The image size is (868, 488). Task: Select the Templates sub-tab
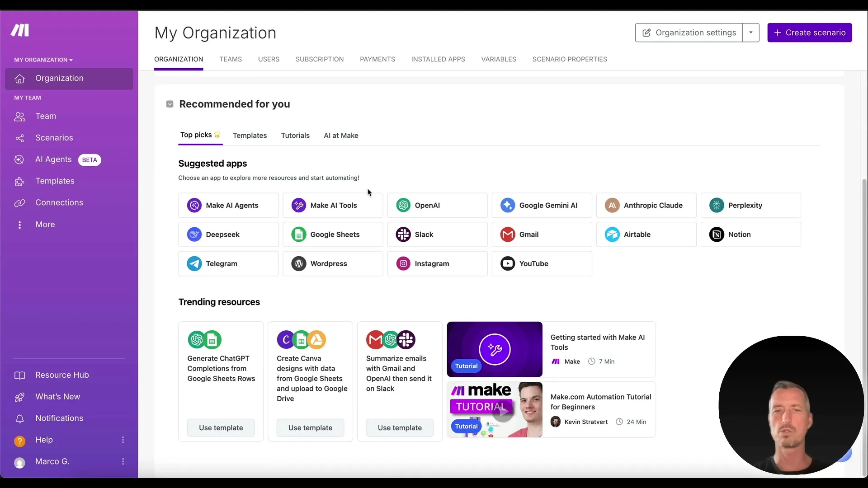coord(250,136)
